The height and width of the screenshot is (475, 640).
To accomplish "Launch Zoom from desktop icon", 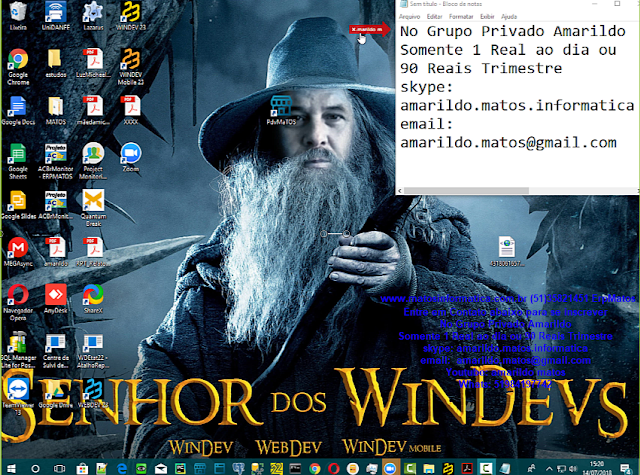I will [x=131, y=157].
